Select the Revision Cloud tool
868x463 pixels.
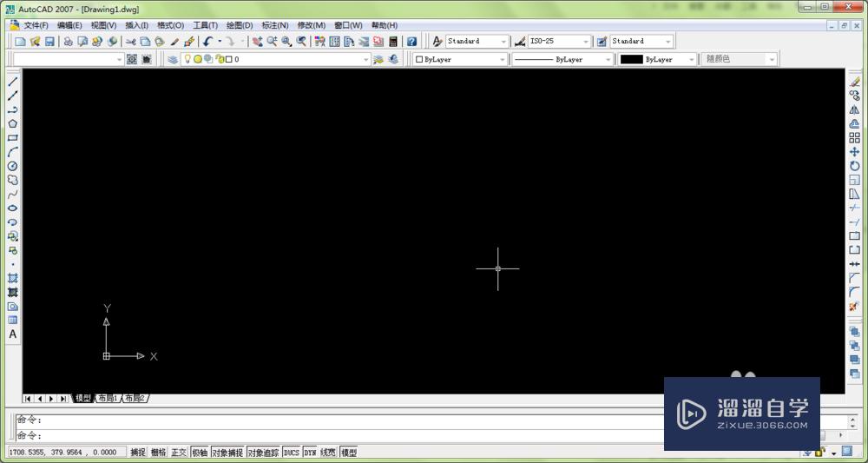[12, 180]
